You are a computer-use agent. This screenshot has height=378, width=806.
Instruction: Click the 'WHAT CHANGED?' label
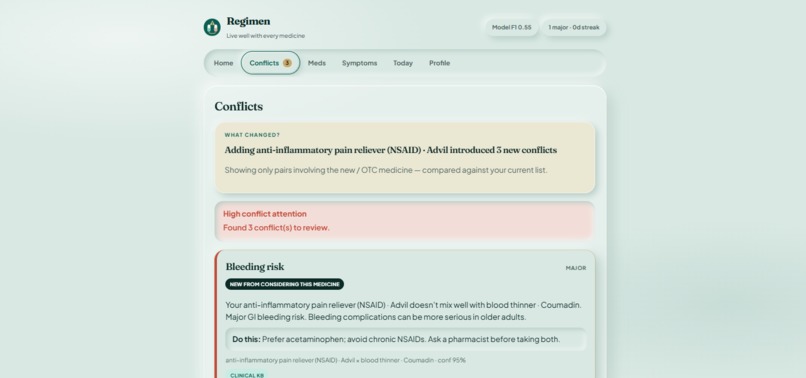coord(252,135)
